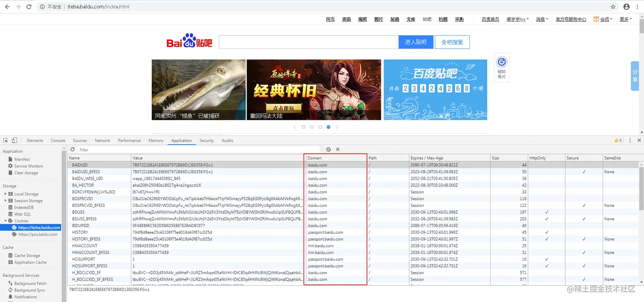Image resolution: width=644 pixels, height=302 pixels.
Task: Go to next carousel banner
Action: [337, 127]
